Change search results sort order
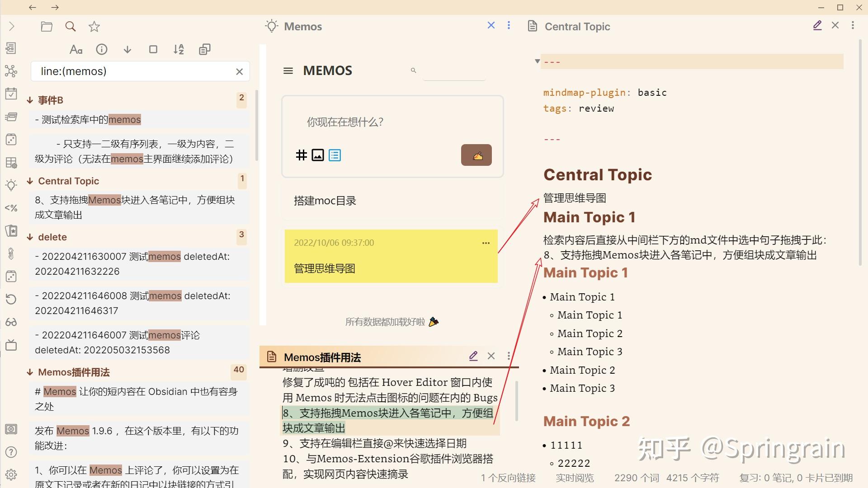The height and width of the screenshot is (488, 868). pos(179,49)
